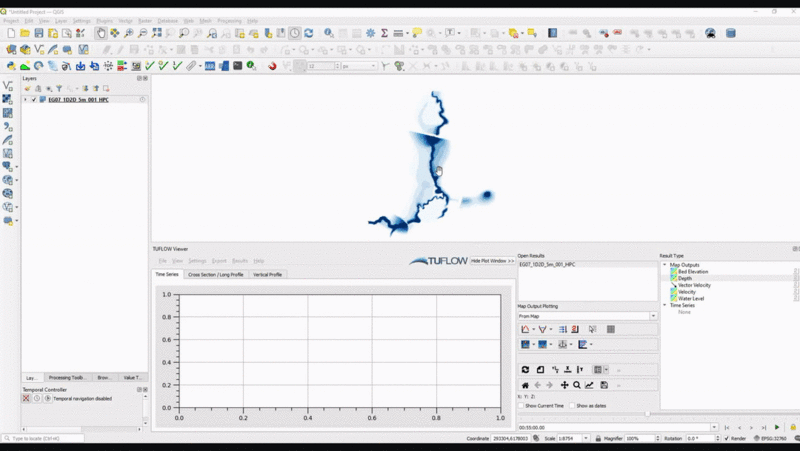Open the Project menu
The width and height of the screenshot is (800, 451).
point(11,21)
